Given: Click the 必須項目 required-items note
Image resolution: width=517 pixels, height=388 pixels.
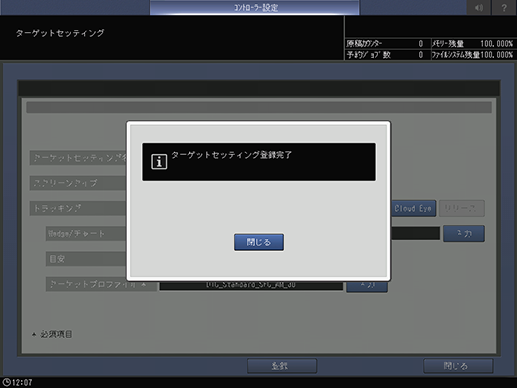Looking at the screenshot, I should (x=52, y=334).
